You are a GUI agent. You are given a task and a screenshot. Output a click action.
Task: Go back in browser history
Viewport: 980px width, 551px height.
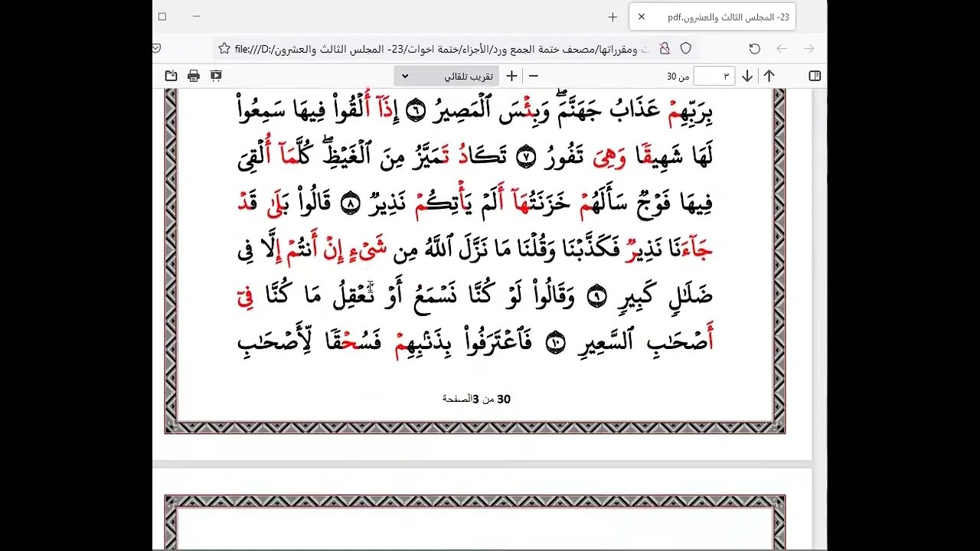click(808, 49)
